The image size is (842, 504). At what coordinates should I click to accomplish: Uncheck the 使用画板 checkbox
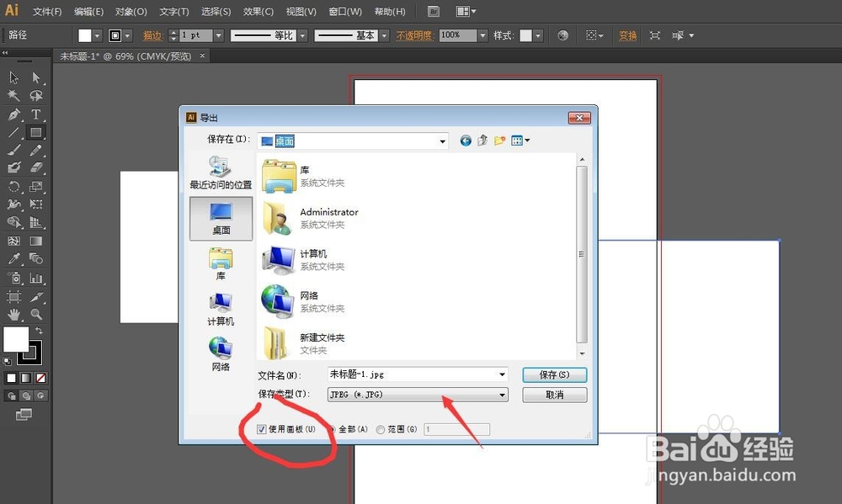tap(262, 429)
